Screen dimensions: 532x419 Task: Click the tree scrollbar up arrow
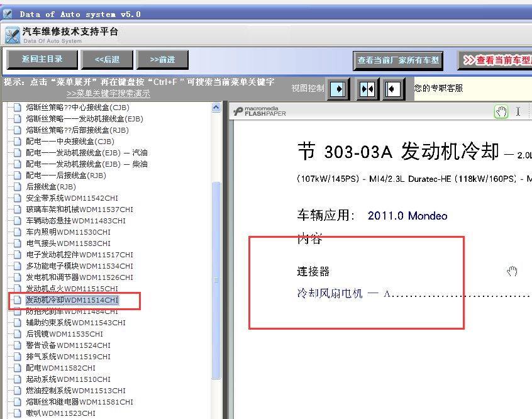click(216, 108)
